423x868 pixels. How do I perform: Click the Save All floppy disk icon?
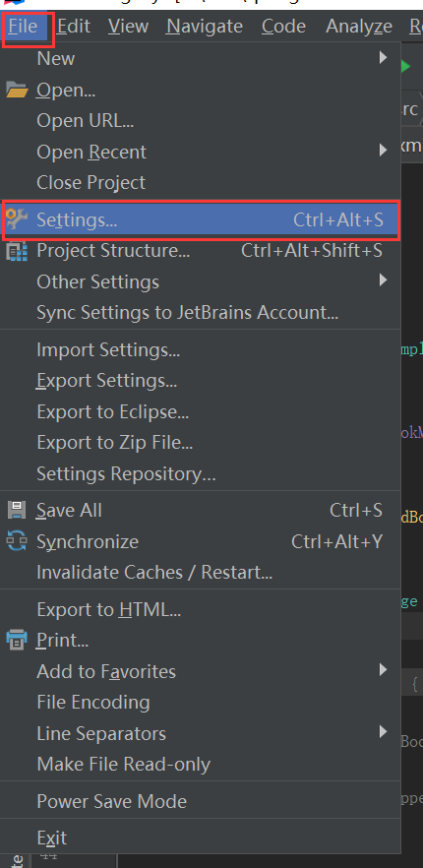(17, 510)
